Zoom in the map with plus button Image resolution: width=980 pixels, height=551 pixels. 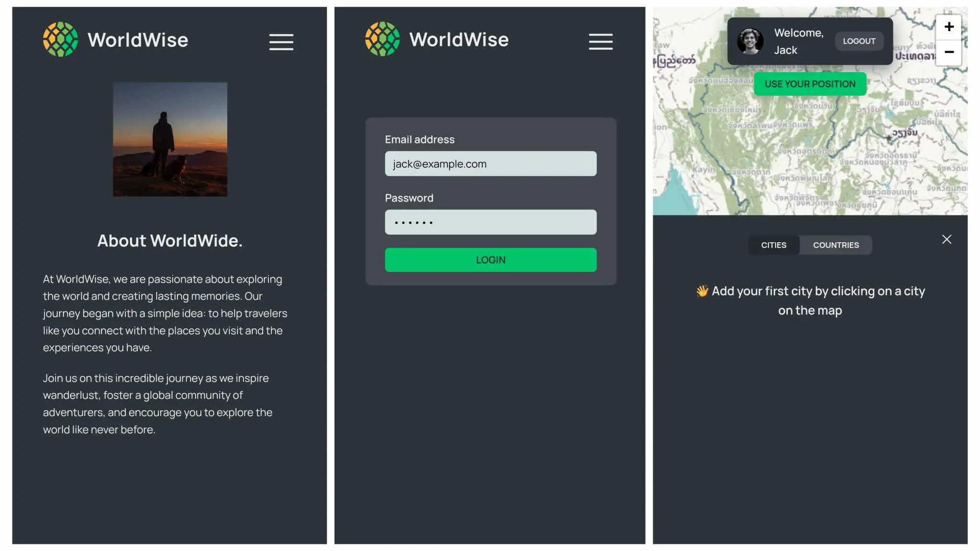pyautogui.click(x=948, y=27)
